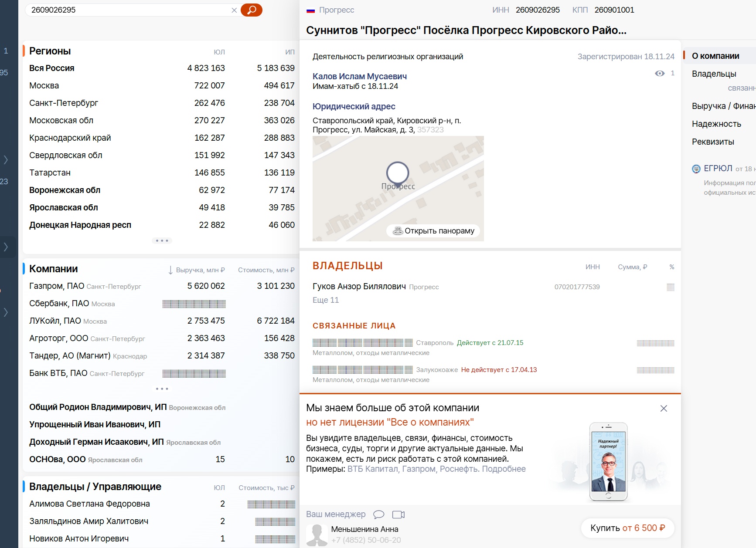
Task: Open company Банк ВТБ, ПАО
Action: point(58,373)
